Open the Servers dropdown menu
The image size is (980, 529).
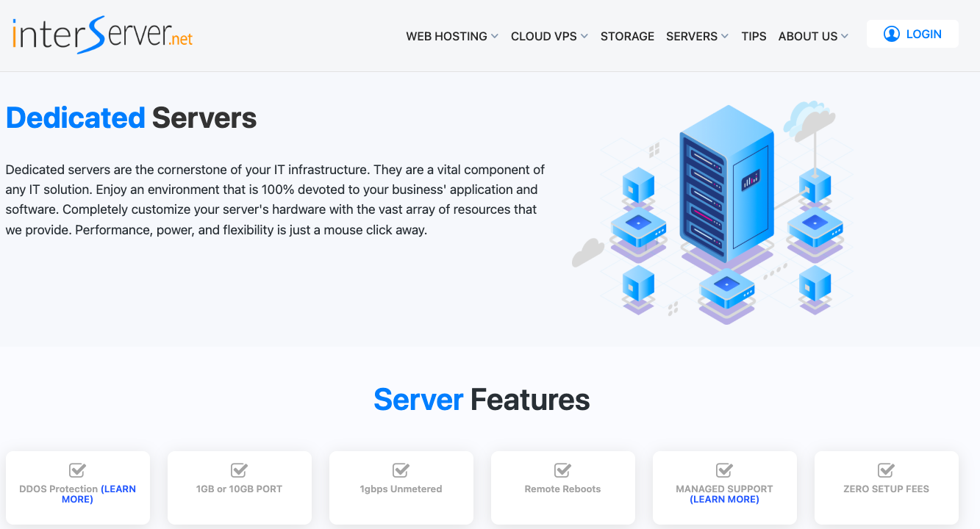coord(696,36)
